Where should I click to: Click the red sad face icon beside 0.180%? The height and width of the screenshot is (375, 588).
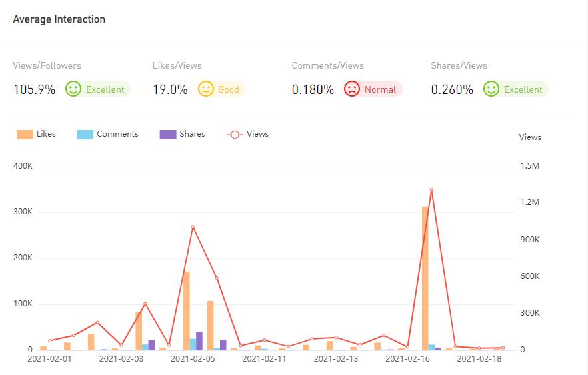pyautogui.click(x=351, y=89)
